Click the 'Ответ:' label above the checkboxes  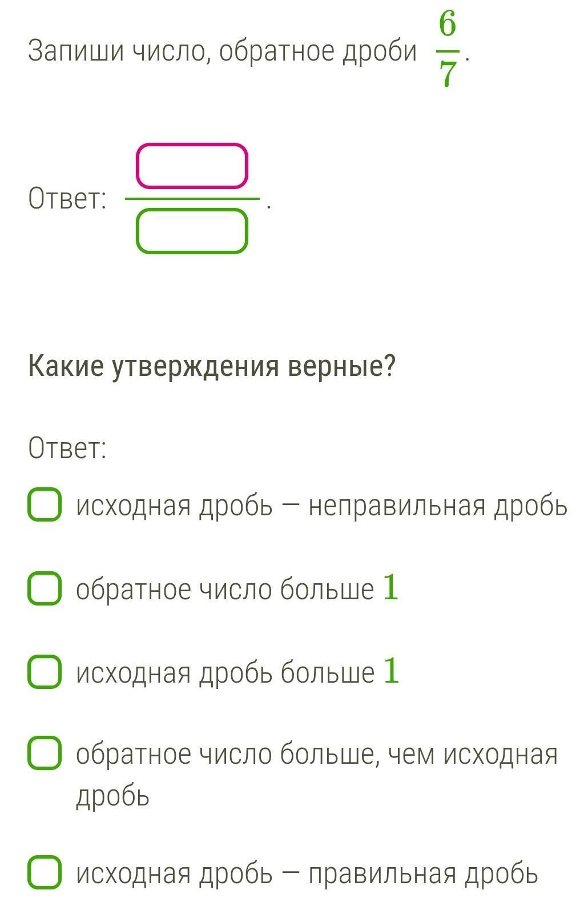click(67, 448)
